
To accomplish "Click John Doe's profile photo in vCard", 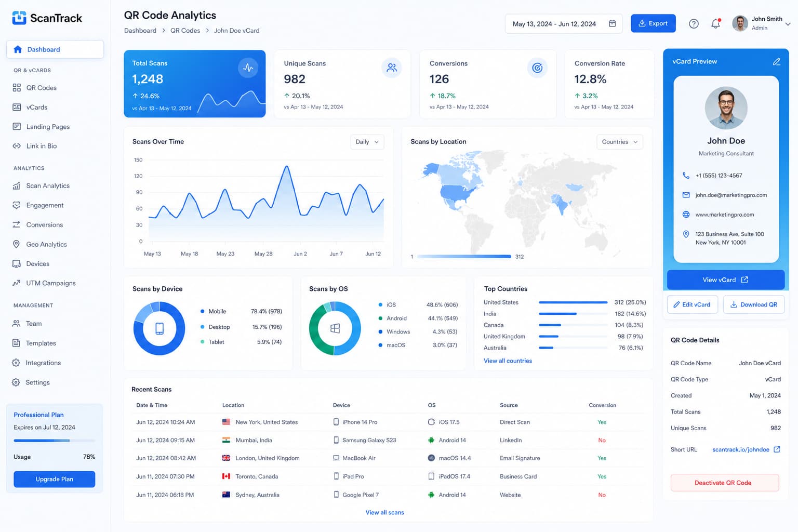I will coord(726,108).
